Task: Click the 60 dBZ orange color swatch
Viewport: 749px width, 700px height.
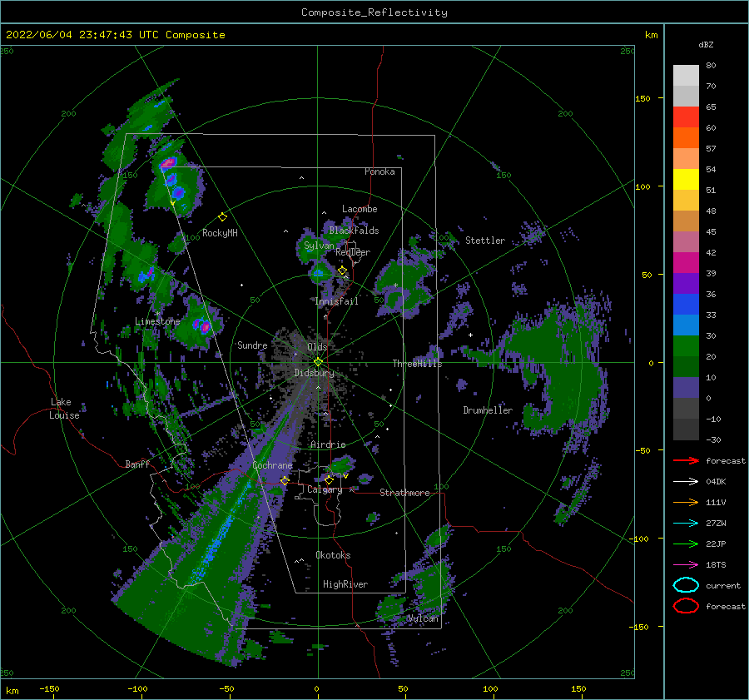Action: pyautogui.click(x=686, y=137)
